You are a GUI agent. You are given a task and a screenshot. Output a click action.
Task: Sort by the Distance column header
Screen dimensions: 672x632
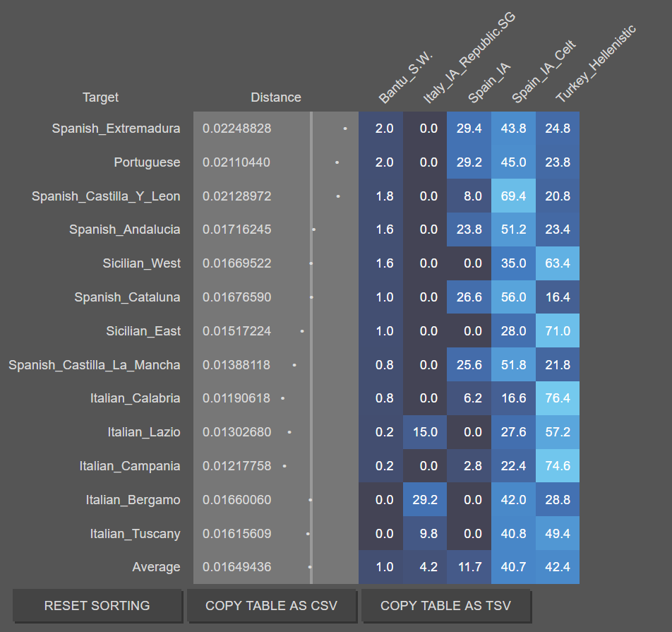(x=276, y=97)
